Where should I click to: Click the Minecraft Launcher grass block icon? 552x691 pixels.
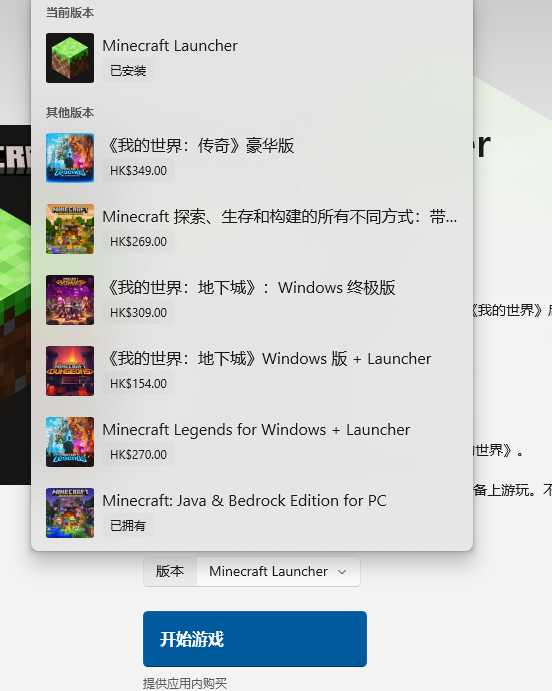tap(70, 58)
